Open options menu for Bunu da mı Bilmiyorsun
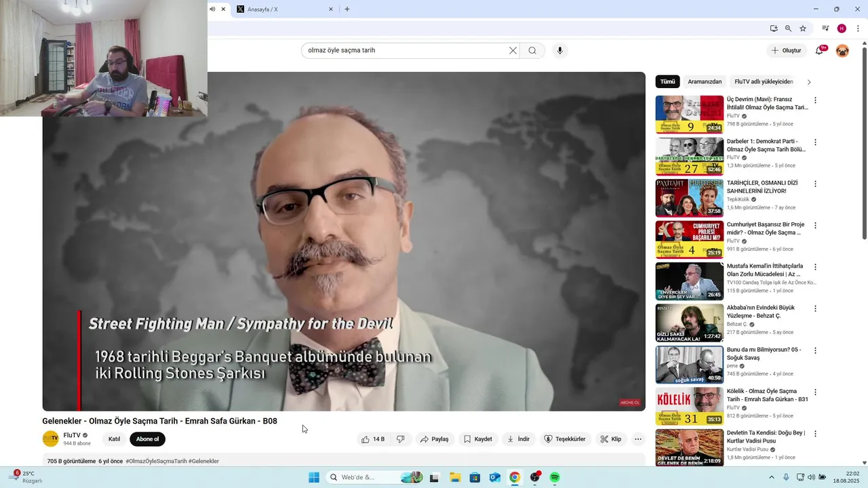 (x=815, y=350)
